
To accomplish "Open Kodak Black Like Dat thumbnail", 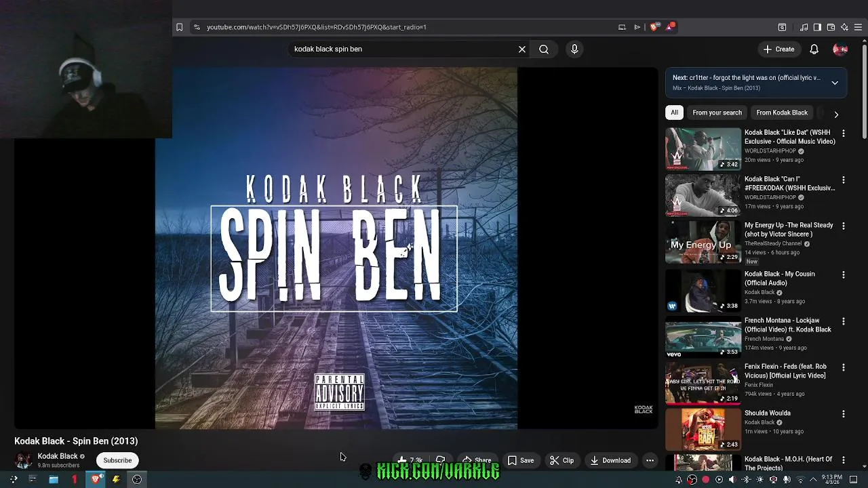I will coord(703,148).
